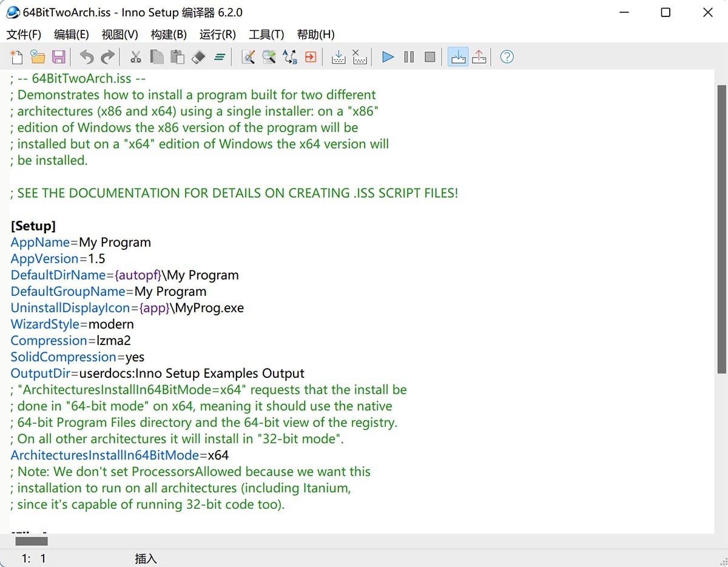Stop compile with X-tray icon
This screenshot has height=567, width=728.
tap(359, 57)
